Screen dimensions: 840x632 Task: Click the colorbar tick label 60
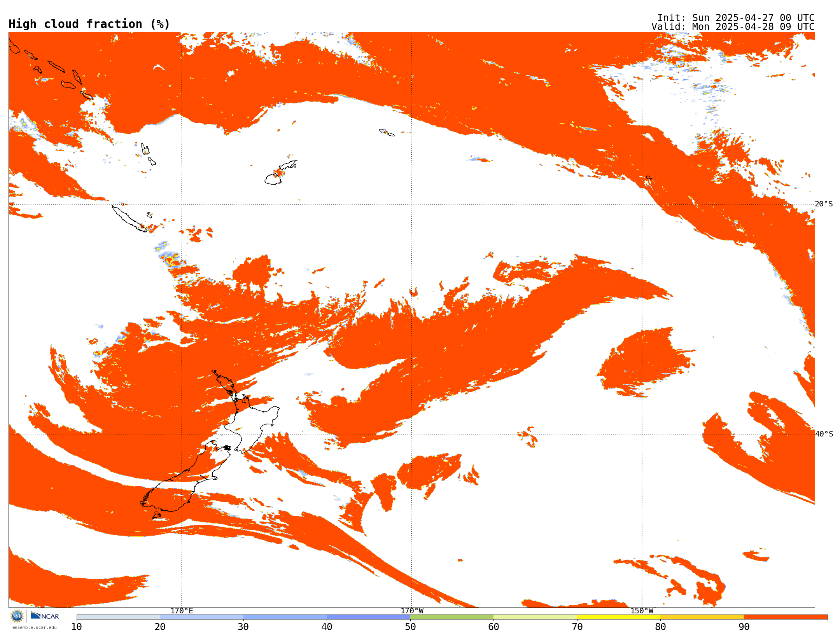pos(493,627)
